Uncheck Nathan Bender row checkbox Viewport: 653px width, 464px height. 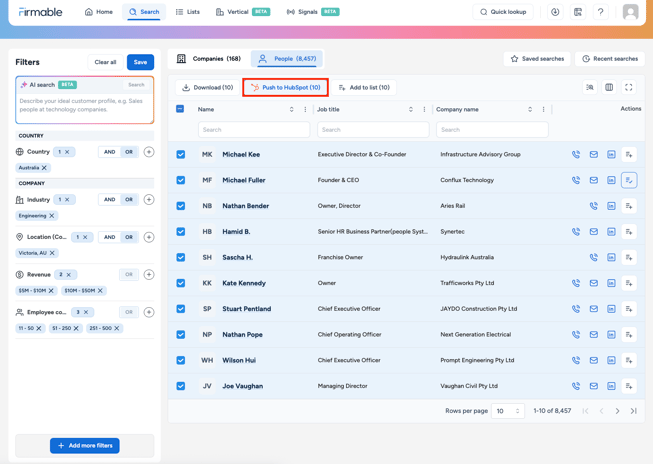point(181,206)
